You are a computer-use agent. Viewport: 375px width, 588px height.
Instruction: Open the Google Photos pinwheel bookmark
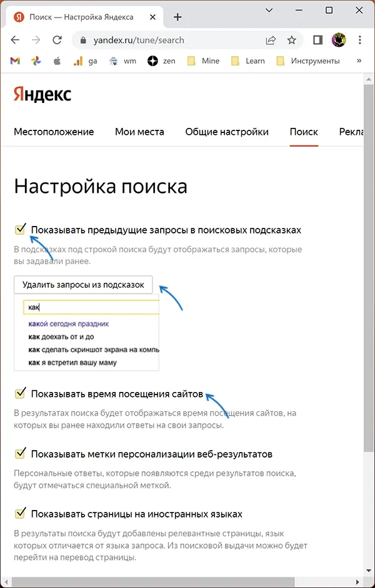point(36,61)
